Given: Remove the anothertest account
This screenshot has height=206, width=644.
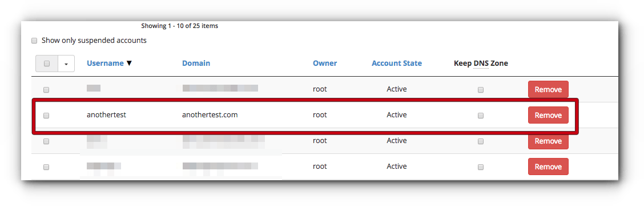Looking at the screenshot, I should tap(548, 115).
